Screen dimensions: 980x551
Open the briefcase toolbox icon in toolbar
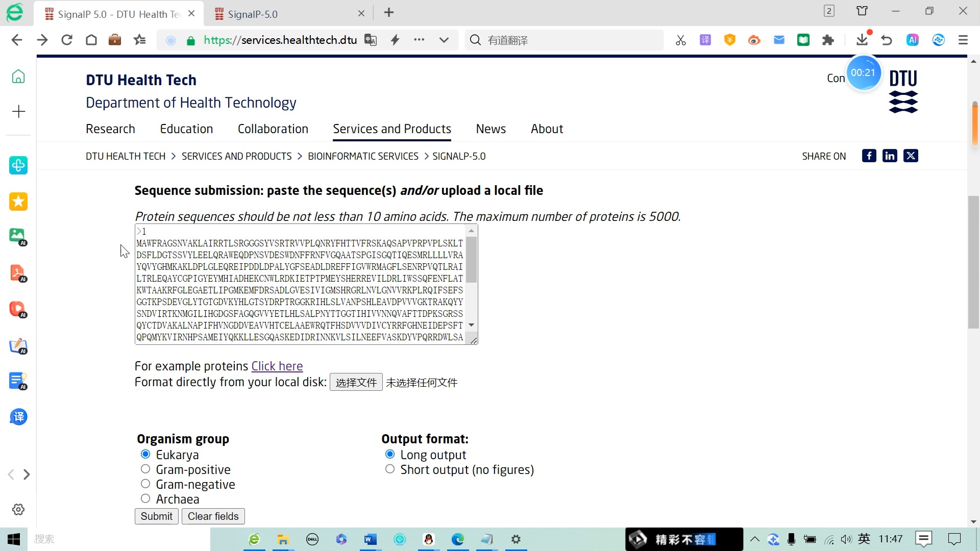tap(115, 40)
